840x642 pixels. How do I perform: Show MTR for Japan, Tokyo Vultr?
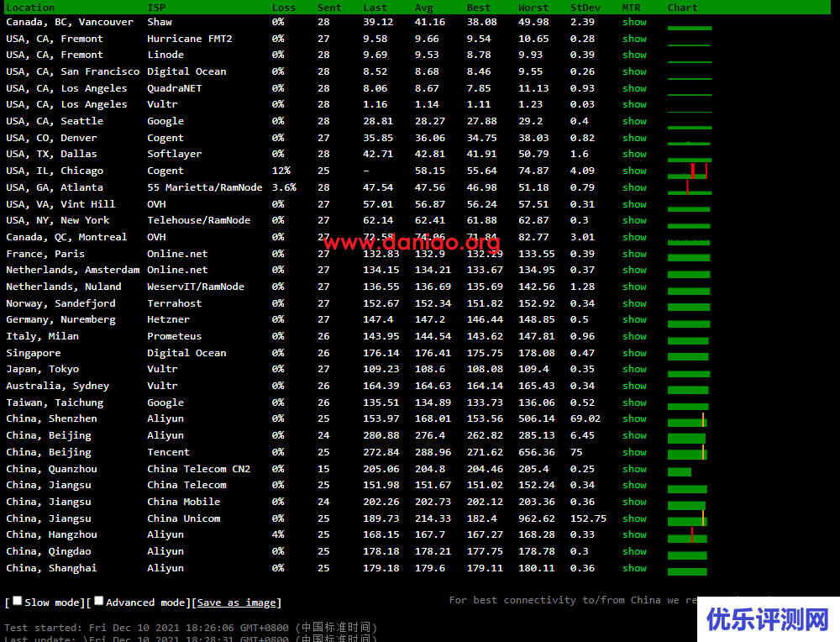(x=634, y=369)
